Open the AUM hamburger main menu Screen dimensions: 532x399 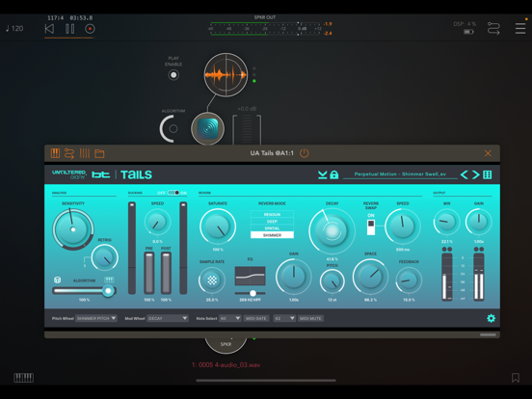(x=520, y=29)
